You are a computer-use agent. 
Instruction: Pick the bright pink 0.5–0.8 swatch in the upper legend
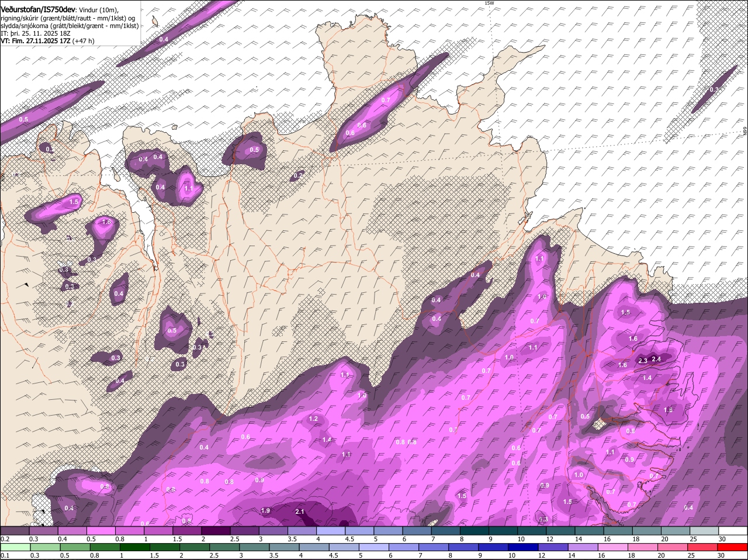tap(101, 531)
